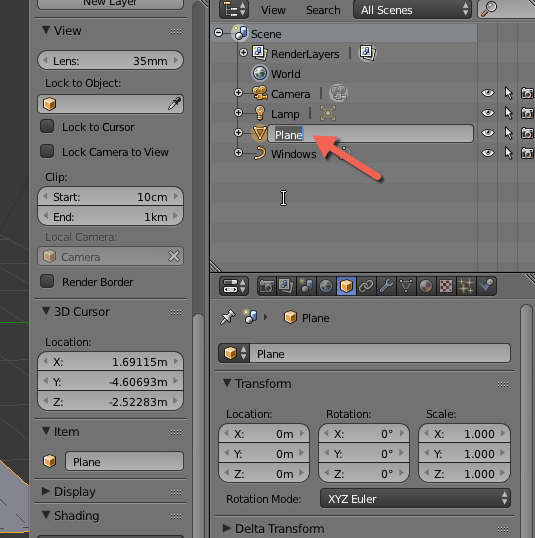This screenshot has width=535, height=538.
Task: Click the Clip End 1km field
Action: click(x=110, y=217)
